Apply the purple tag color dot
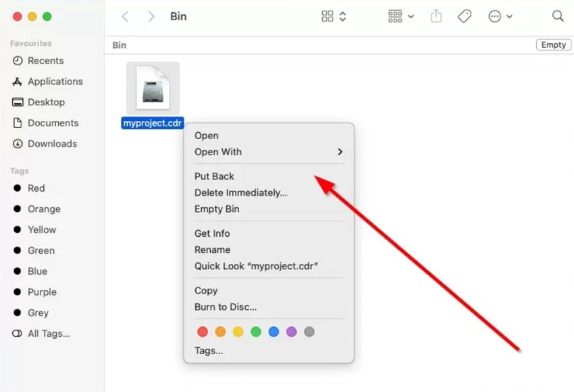The width and height of the screenshot is (574, 392). point(292,332)
